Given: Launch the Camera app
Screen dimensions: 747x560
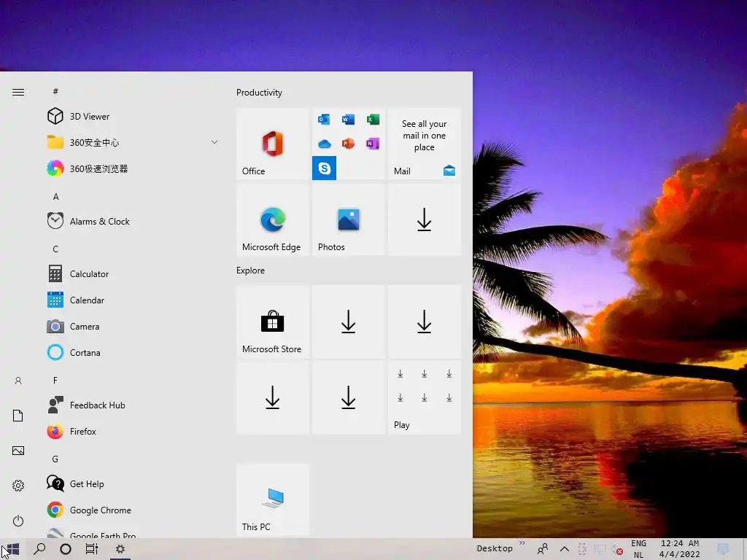Looking at the screenshot, I should pos(131,326).
